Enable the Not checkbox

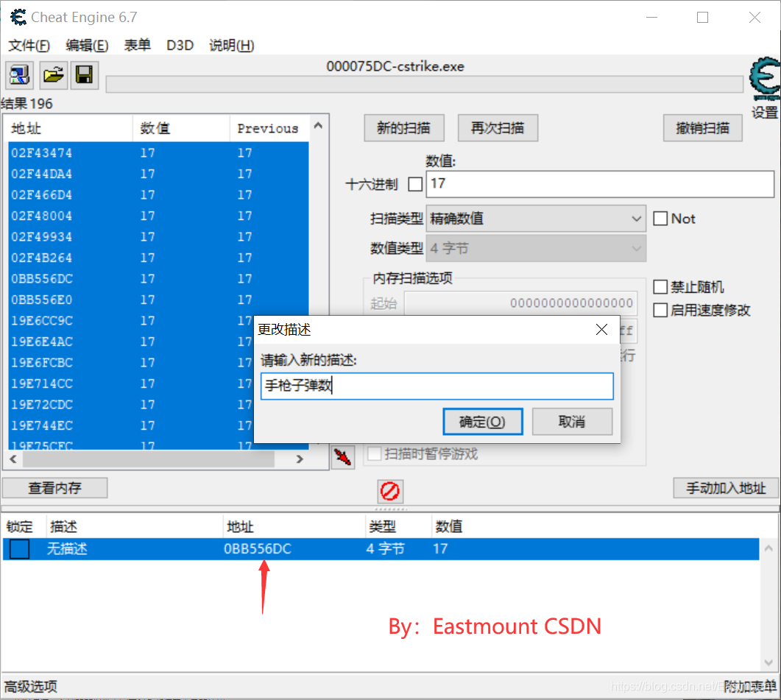(x=660, y=219)
